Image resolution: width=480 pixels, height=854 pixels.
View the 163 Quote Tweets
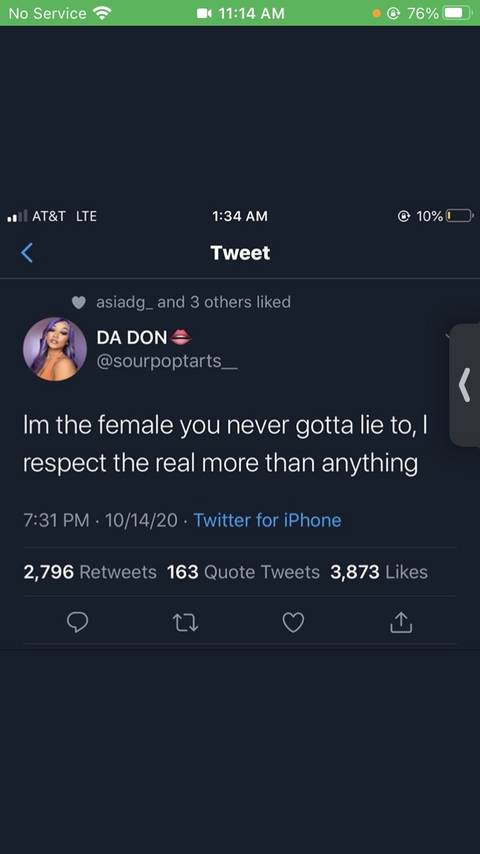244,572
